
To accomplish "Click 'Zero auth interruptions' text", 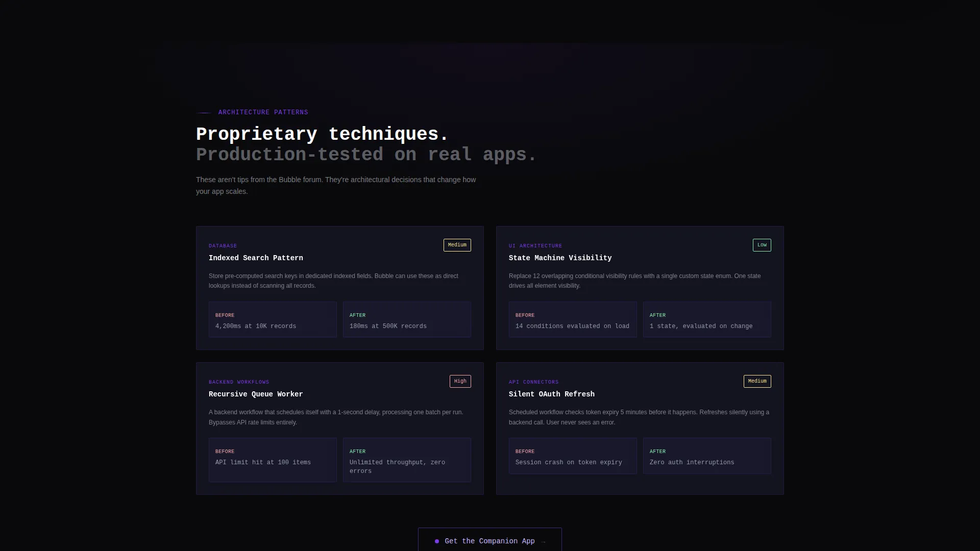I will [692, 463].
